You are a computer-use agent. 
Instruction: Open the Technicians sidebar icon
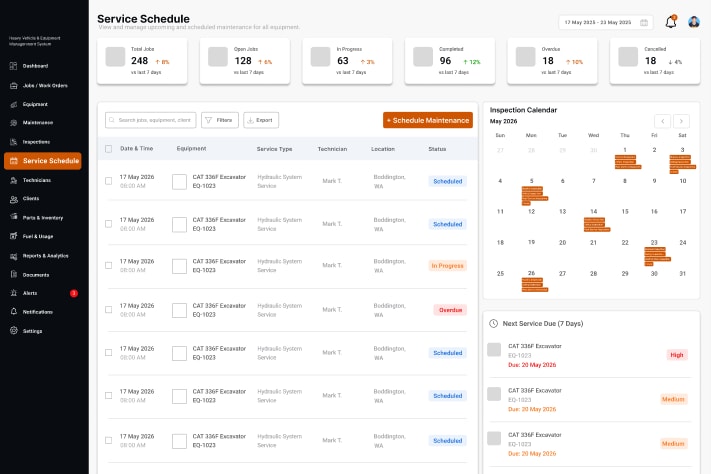[x=14, y=180]
